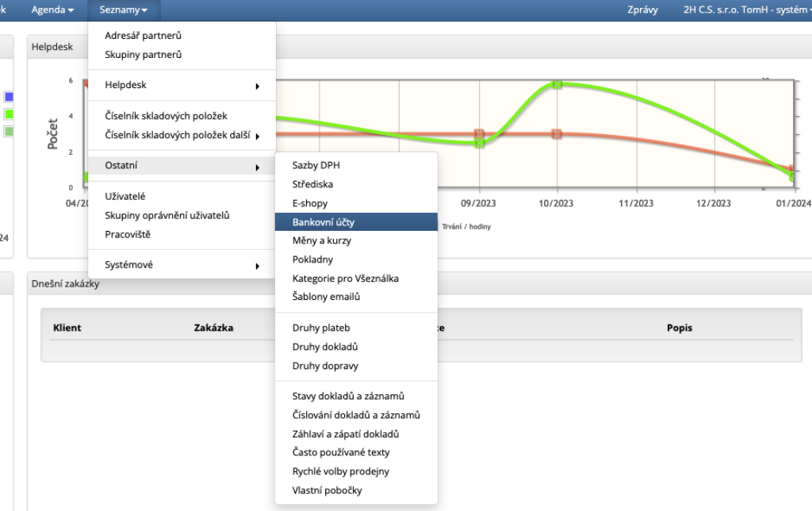Select Bankovní účty from the submenu
812x511 pixels.
coord(355,222)
